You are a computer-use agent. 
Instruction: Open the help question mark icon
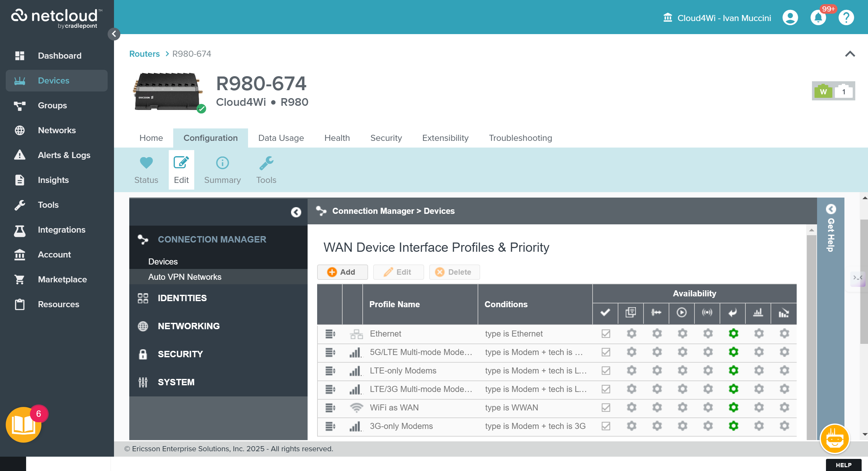[846, 18]
